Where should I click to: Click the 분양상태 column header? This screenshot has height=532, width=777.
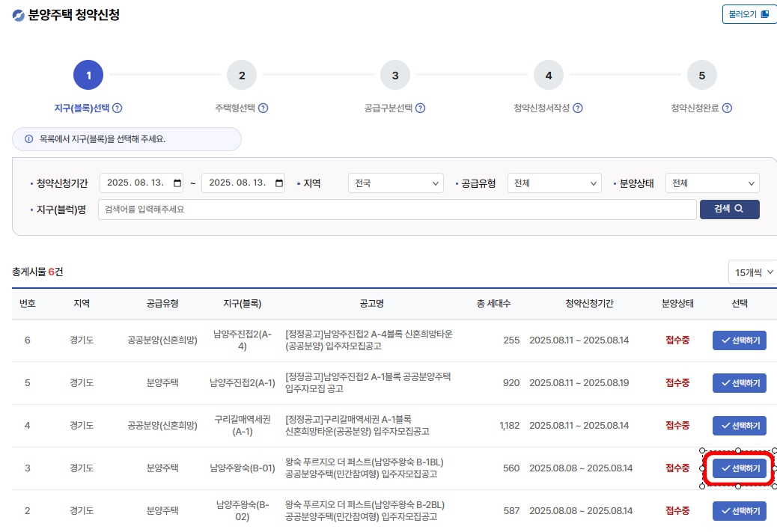pos(677,304)
